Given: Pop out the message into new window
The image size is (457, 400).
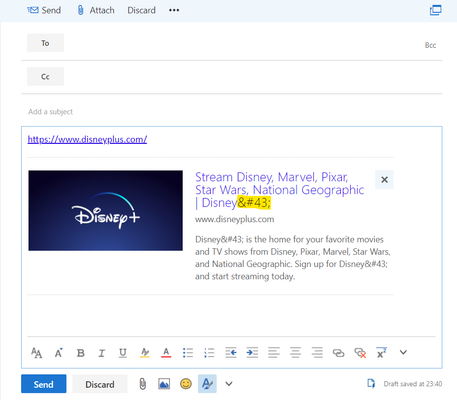Looking at the screenshot, I should coord(435,10).
